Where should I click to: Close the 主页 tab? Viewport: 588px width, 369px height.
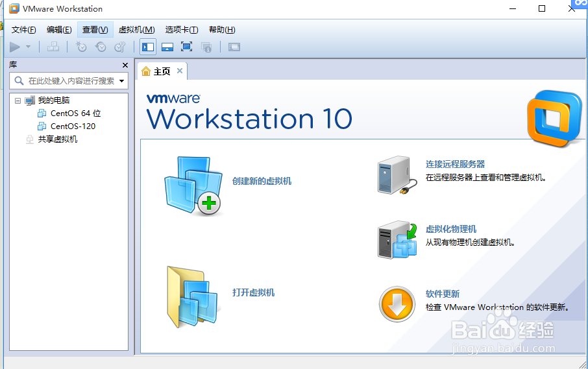(x=180, y=71)
